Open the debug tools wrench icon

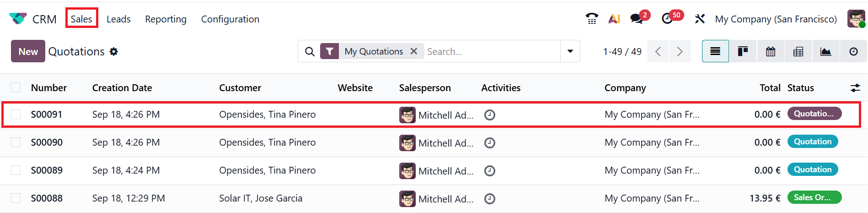click(x=700, y=19)
